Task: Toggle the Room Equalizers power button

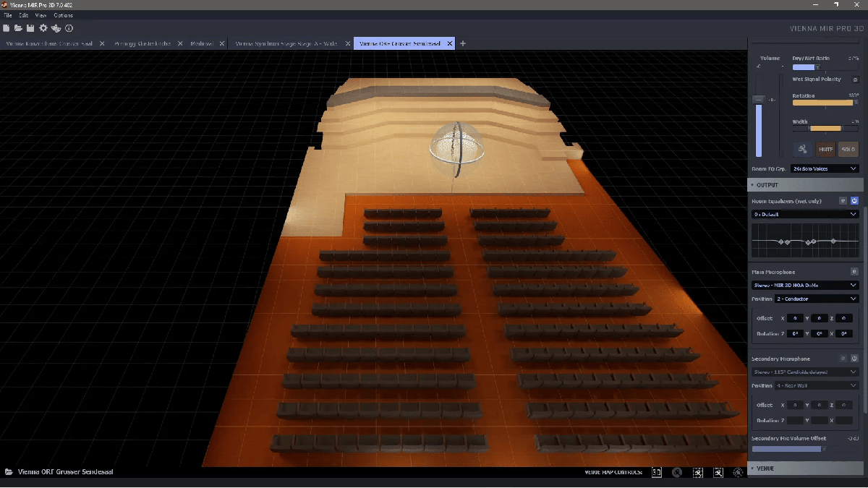Action: 854,201
